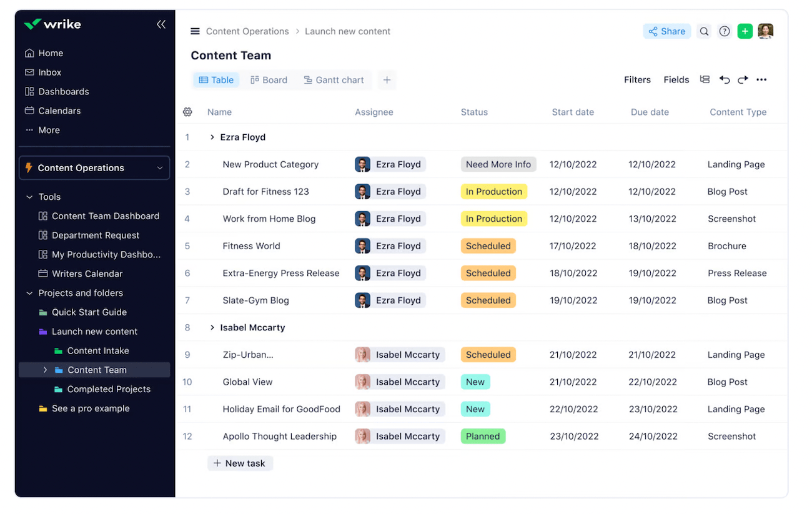Open the help question mark icon
The height and width of the screenshot is (514, 812).
(x=724, y=31)
